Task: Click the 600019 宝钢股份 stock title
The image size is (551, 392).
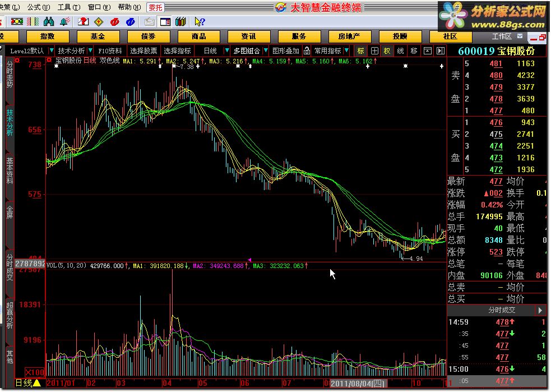Action: tap(496, 51)
